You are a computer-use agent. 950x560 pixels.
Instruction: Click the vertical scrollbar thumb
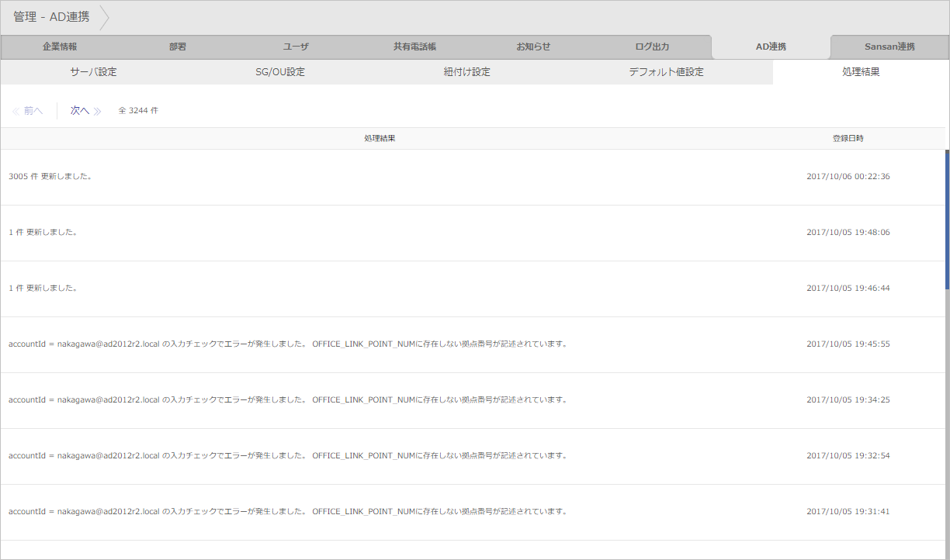click(x=947, y=219)
